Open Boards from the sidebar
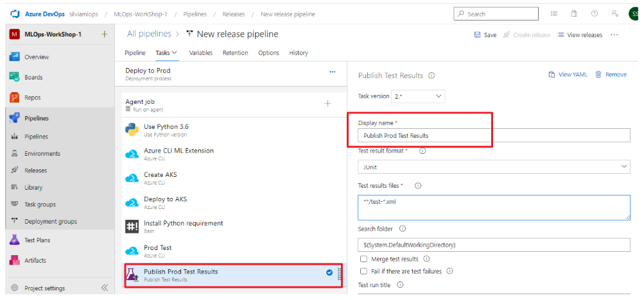 pyautogui.click(x=33, y=78)
